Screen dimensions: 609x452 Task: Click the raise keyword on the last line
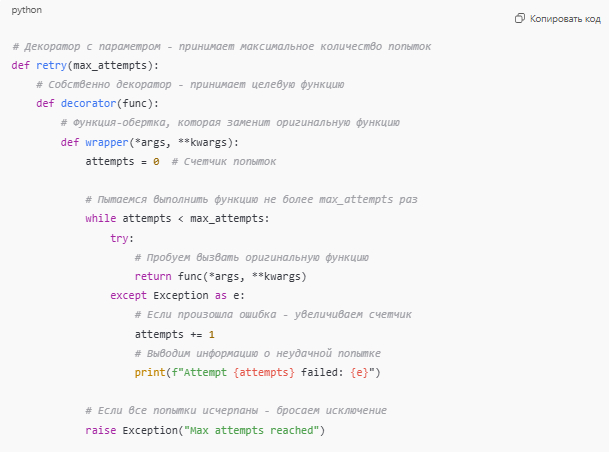tap(101, 430)
